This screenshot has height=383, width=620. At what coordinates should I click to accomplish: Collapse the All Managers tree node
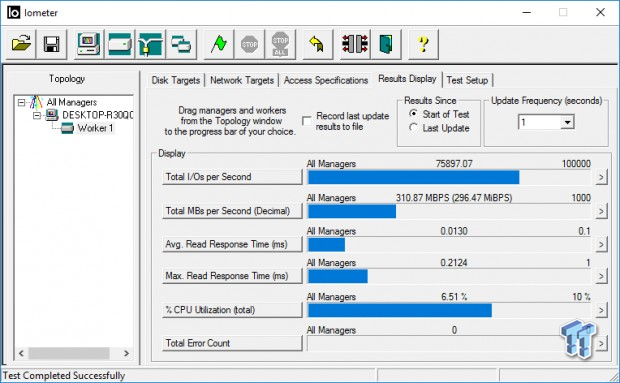point(21,103)
